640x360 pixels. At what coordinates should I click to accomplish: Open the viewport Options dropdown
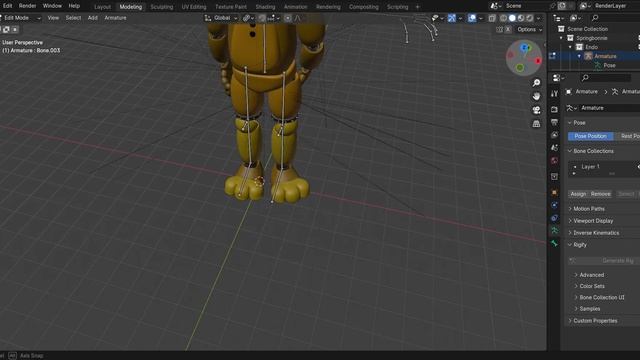[530, 29]
